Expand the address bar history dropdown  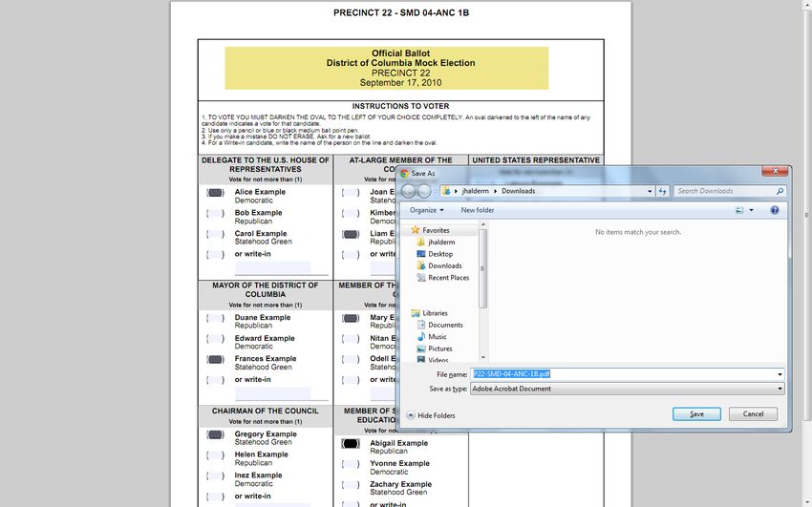[x=650, y=191]
